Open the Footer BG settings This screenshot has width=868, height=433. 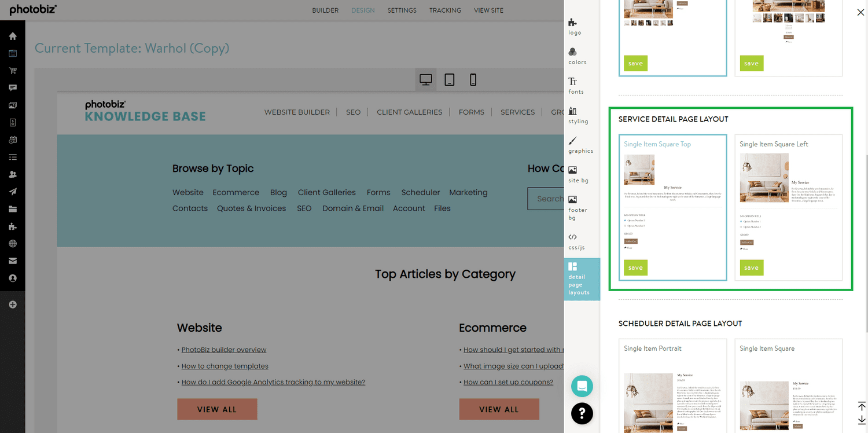pyautogui.click(x=577, y=206)
